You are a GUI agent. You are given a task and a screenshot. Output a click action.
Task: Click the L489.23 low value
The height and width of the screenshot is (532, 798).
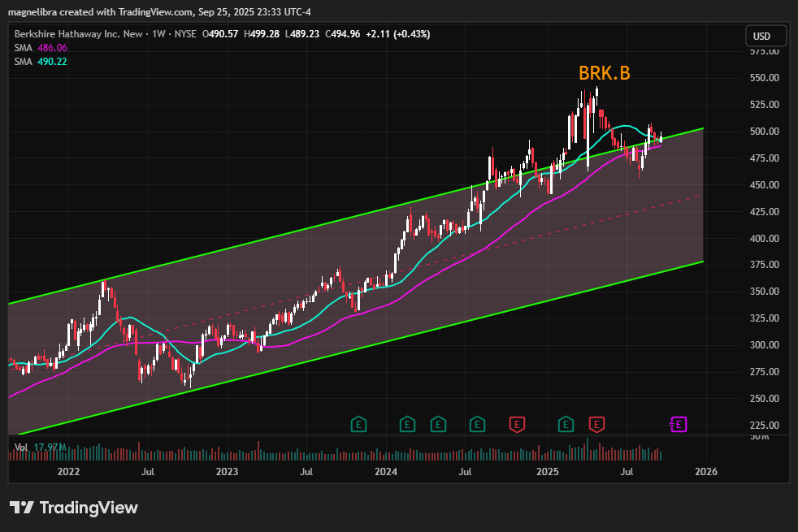point(301,34)
